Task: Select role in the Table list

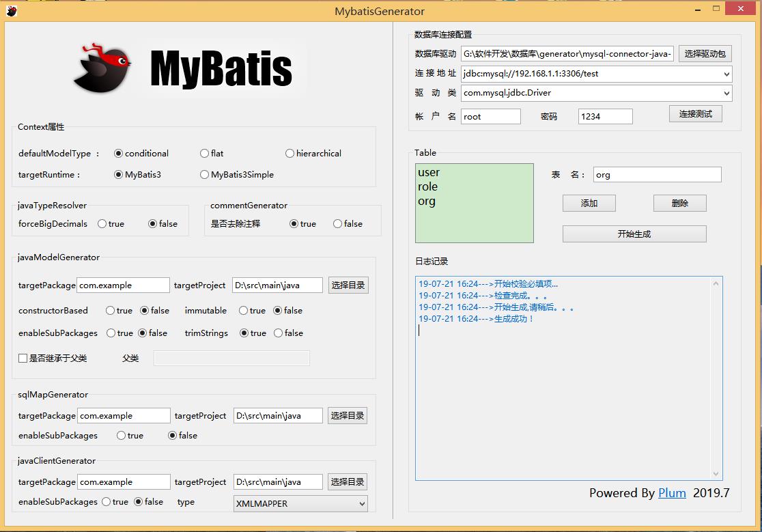Action: (427, 186)
